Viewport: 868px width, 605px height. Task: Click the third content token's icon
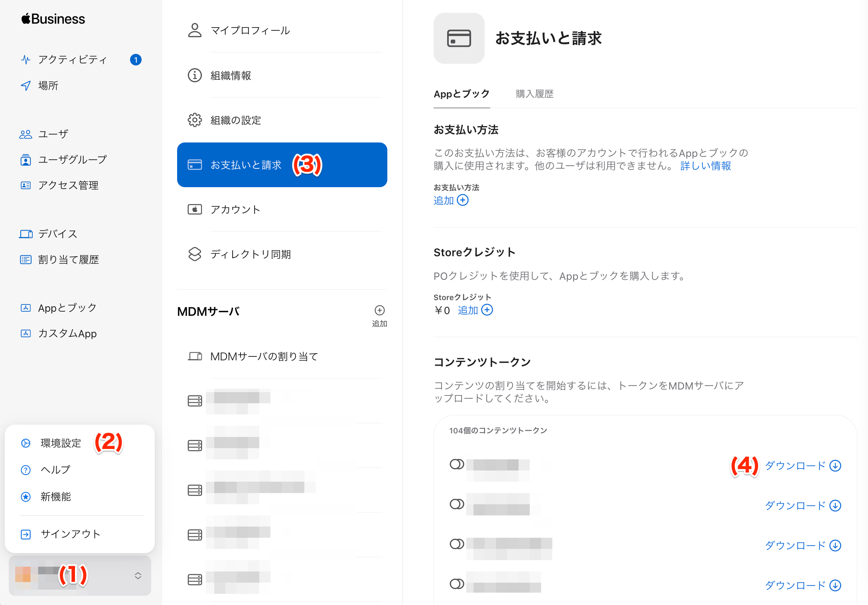coord(457,544)
